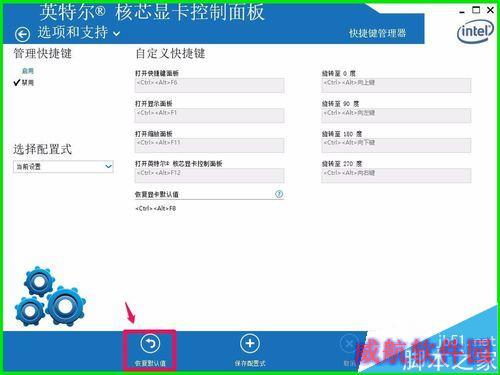
Task: Click the 旋转至 0 度 hotkey field
Action: [396, 85]
